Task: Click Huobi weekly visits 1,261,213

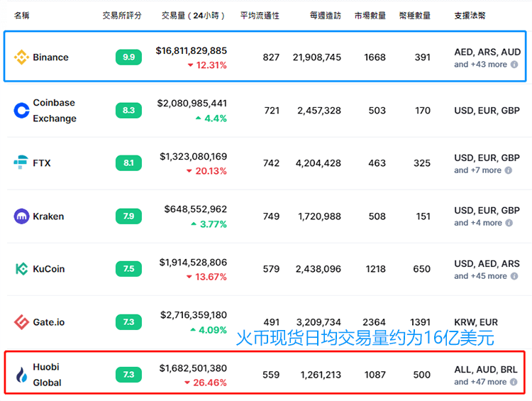Action: pyautogui.click(x=321, y=375)
